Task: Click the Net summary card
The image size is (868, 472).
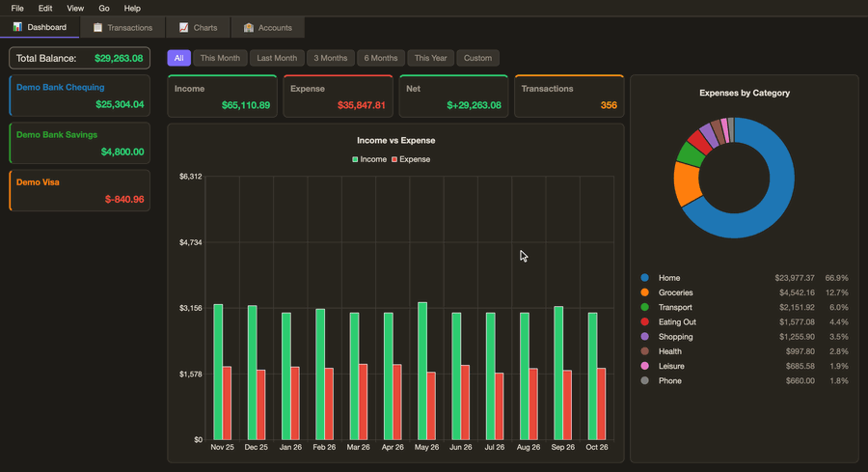Action: click(453, 97)
